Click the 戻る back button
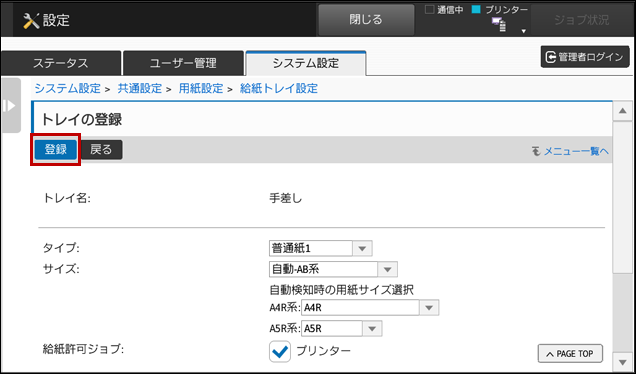 101,150
